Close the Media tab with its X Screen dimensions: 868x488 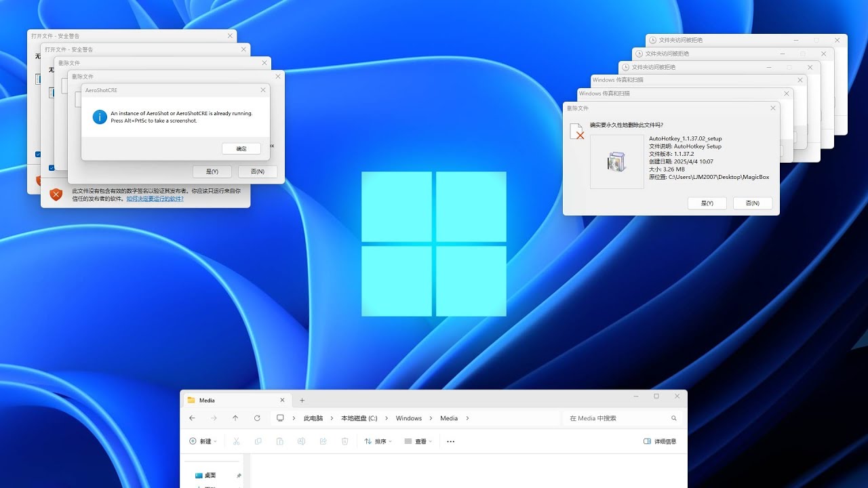click(x=282, y=400)
